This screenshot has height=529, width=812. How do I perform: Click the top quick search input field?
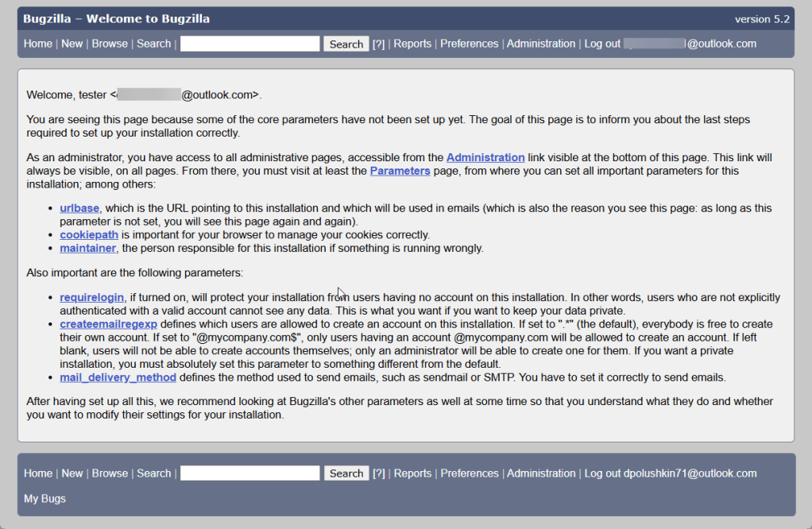coord(249,44)
